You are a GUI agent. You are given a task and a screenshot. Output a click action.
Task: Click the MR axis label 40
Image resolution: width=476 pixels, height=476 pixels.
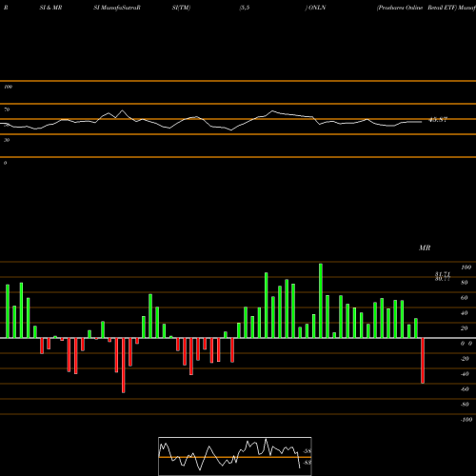(465, 313)
